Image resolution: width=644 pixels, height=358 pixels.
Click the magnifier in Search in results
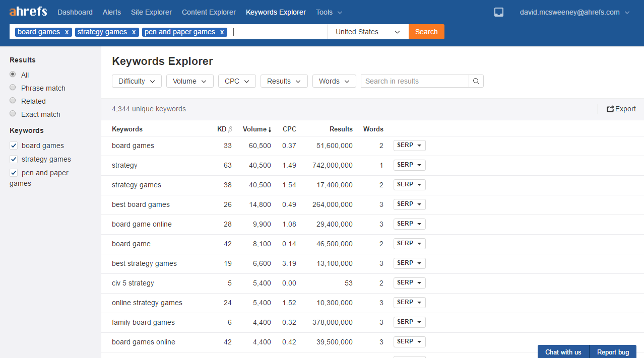(476, 81)
